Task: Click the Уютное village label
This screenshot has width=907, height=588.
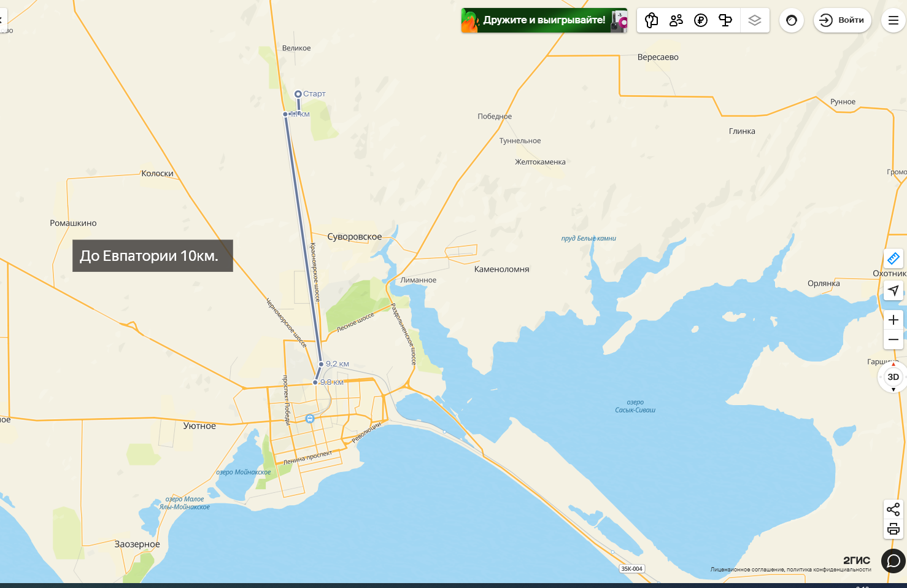Action: (199, 426)
